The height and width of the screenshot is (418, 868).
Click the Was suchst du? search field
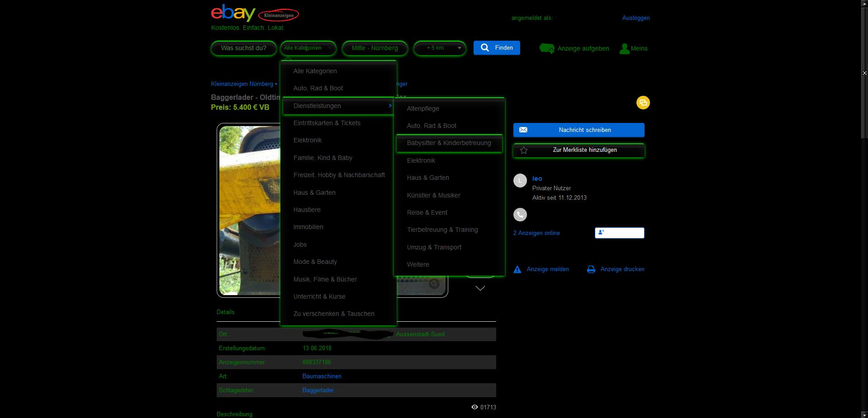(243, 48)
